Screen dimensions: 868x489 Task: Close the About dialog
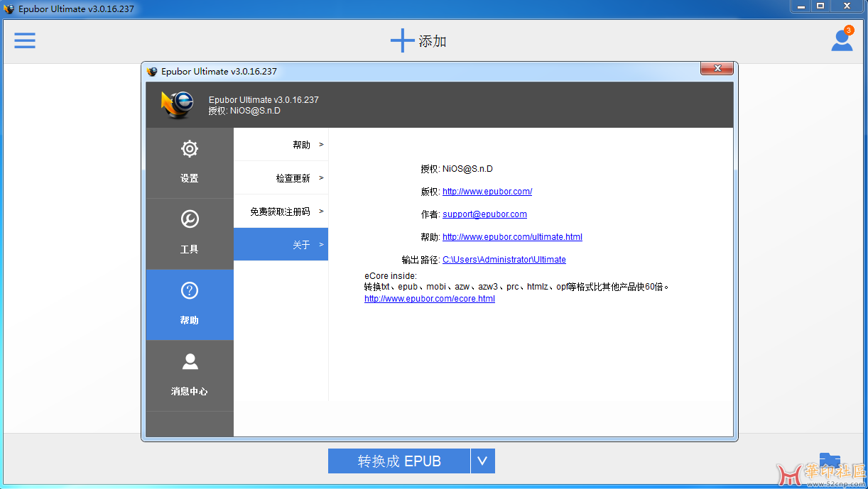click(717, 68)
